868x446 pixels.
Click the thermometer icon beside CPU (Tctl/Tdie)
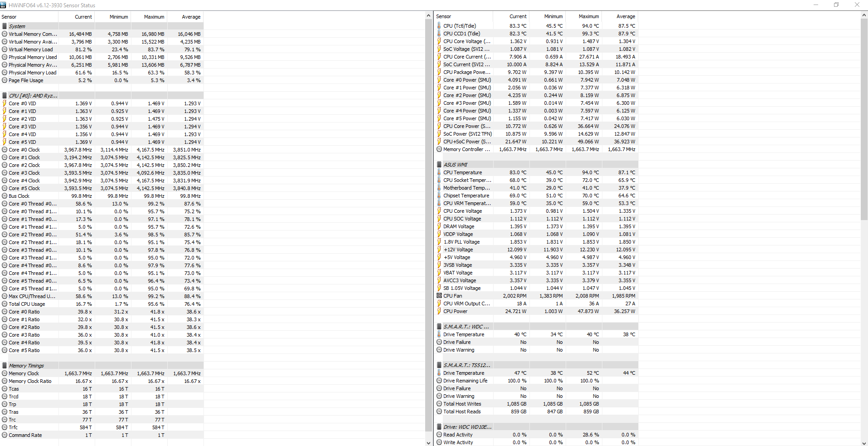439,26
